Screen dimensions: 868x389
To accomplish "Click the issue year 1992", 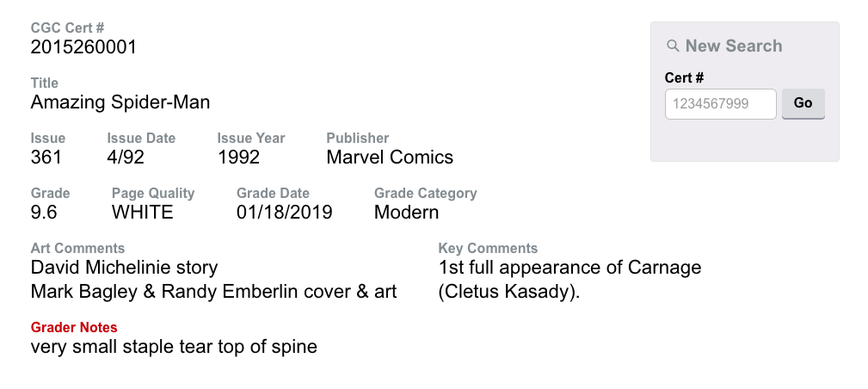I will point(238,157).
